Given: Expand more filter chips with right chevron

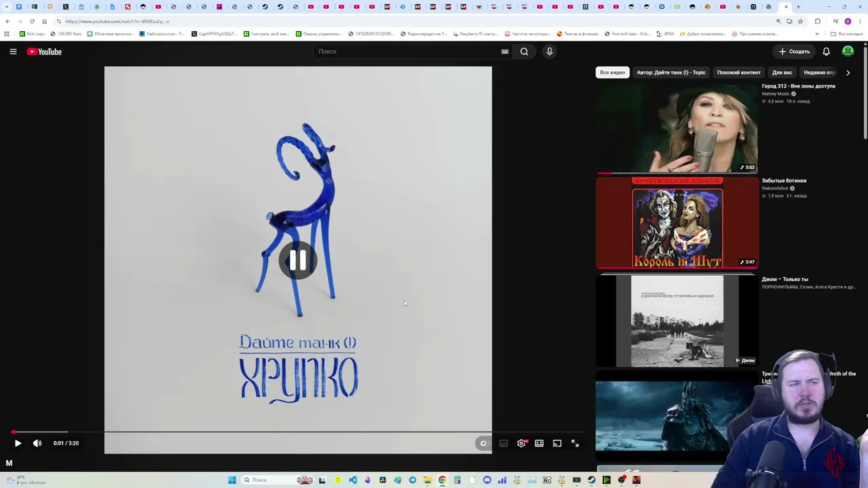Looking at the screenshot, I should point(848,73).
